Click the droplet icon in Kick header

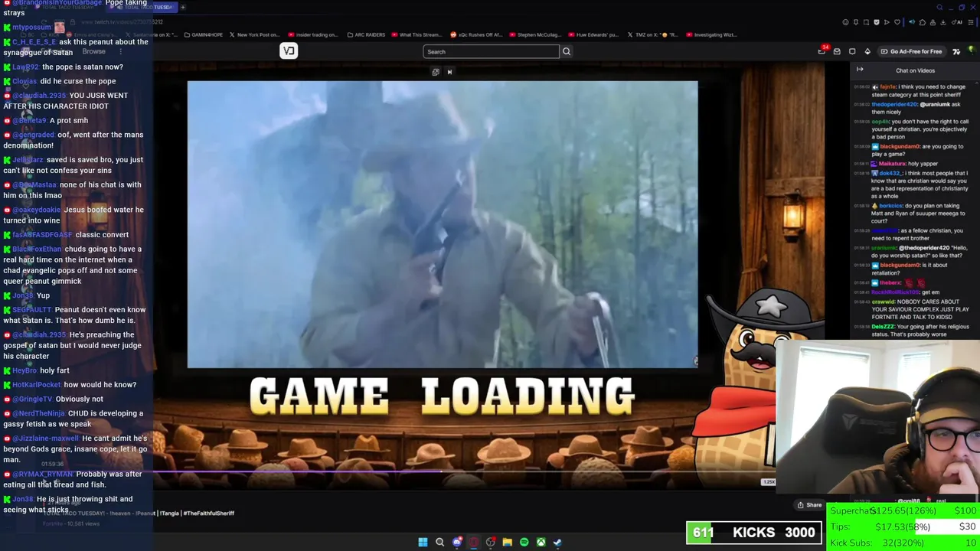(x=867, y=51)
